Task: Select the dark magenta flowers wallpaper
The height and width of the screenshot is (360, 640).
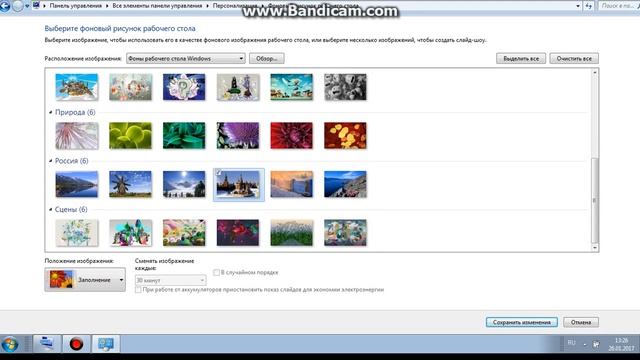Action: tap(238, 233)
